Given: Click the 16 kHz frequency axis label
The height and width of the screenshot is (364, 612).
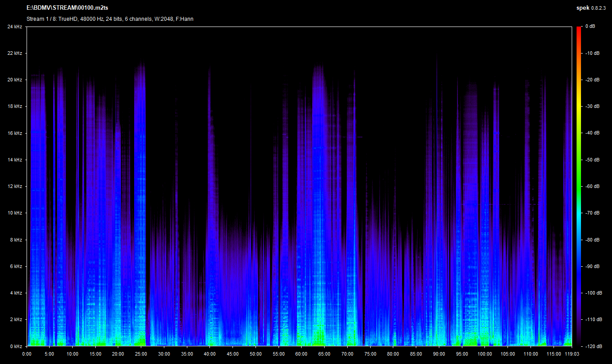Looking at the screenshot, I should (x=15, y=133).
